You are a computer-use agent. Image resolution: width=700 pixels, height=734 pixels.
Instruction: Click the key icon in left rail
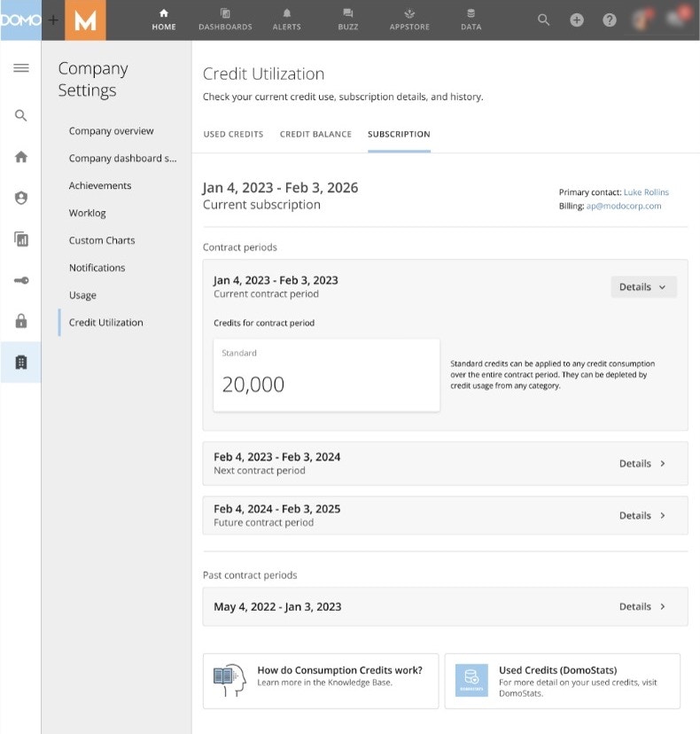pyautogui.click(x=21, y=280)
